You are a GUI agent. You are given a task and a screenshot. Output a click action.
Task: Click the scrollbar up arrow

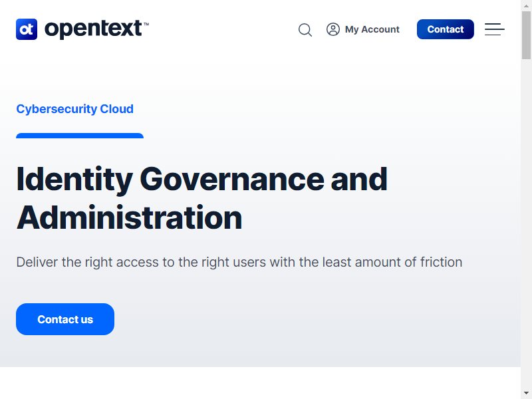tap(526, 5)
